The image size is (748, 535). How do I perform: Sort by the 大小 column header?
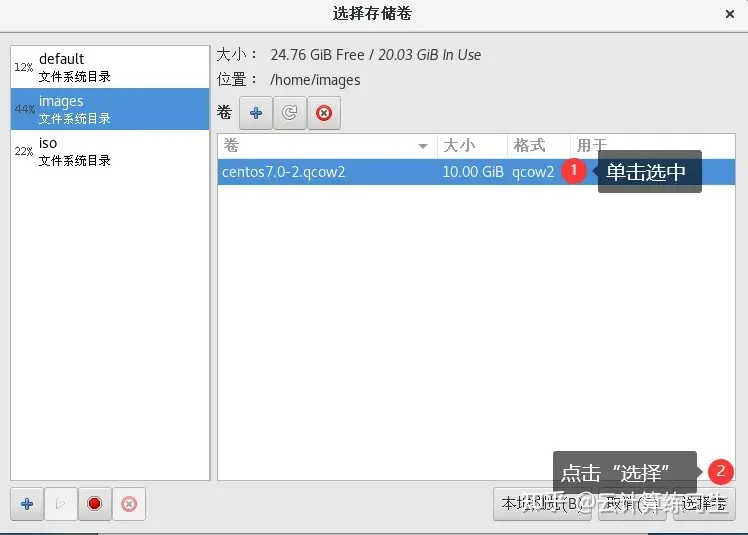pos(472,146)
